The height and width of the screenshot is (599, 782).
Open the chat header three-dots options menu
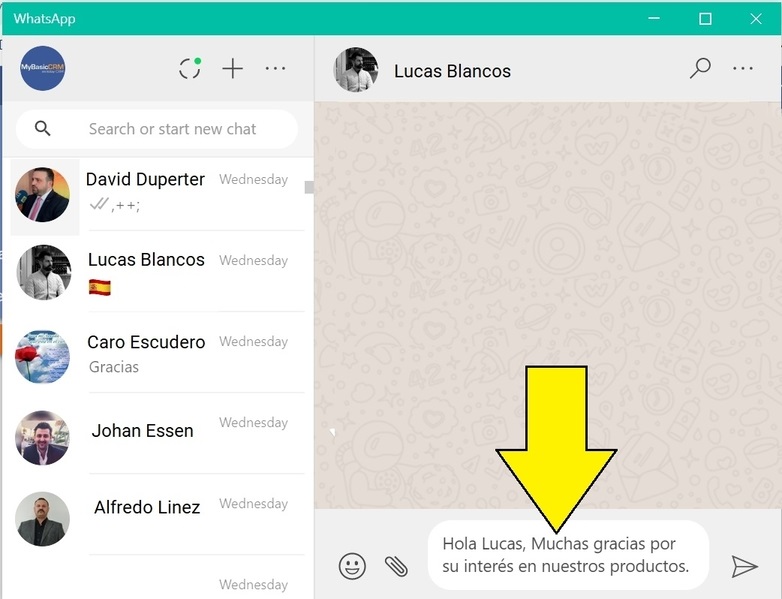point(743,69)
